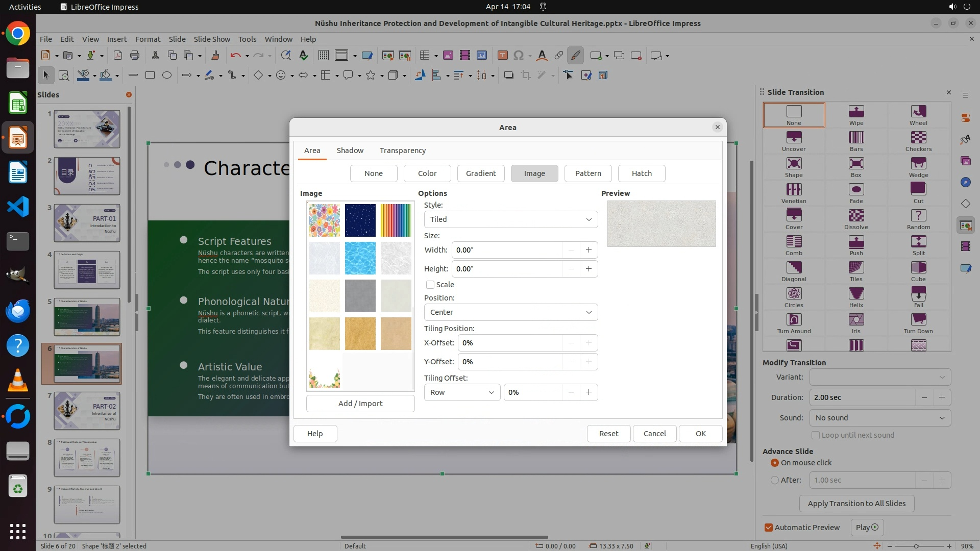Select slide 3 thumbnail
The height and width of the screenshot is (551, 980).
tap(87, 223)
